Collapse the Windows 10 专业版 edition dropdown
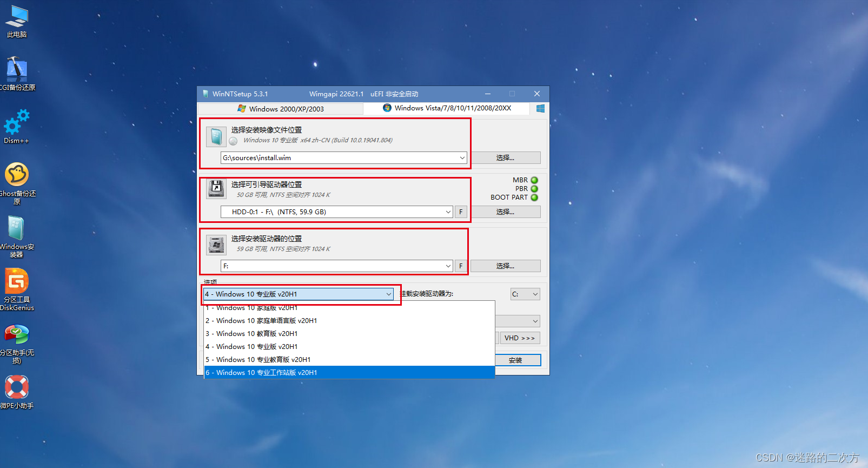This screenshot has width=868, height=468. [x=389, y=294]
